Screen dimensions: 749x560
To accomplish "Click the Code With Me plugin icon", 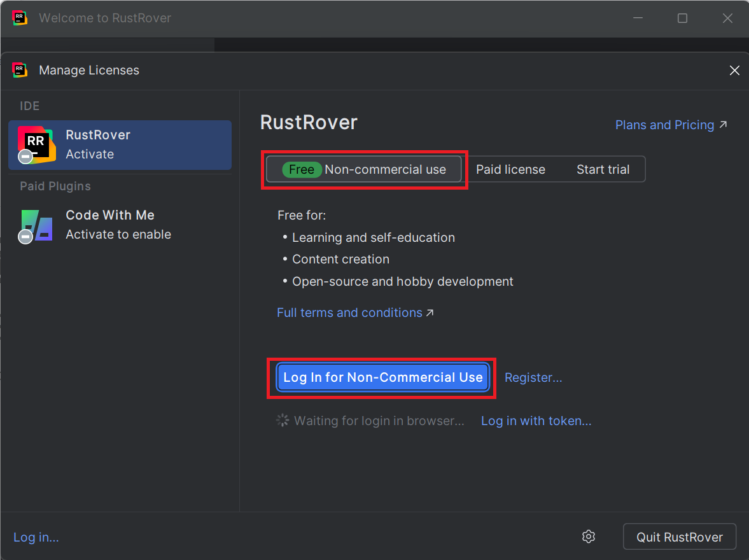I will [36, 225].
